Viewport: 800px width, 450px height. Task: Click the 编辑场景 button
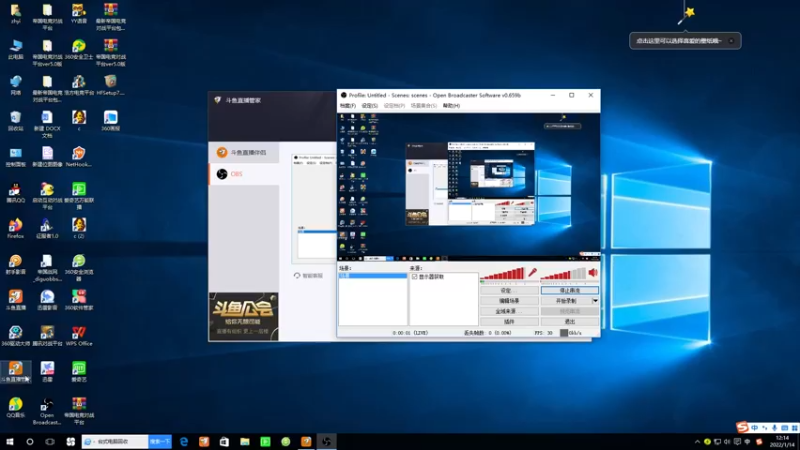point(509,301)
